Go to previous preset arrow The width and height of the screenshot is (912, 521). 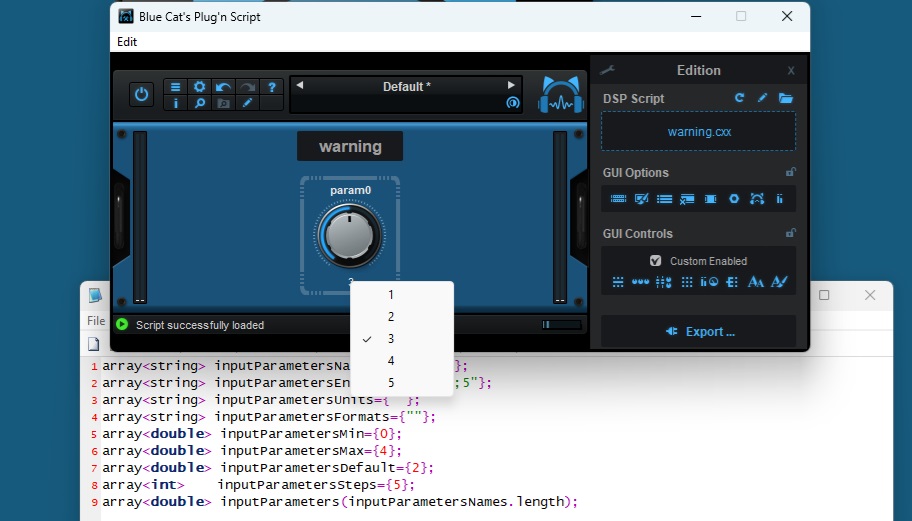pyautogui.click(x=300, y=85)
